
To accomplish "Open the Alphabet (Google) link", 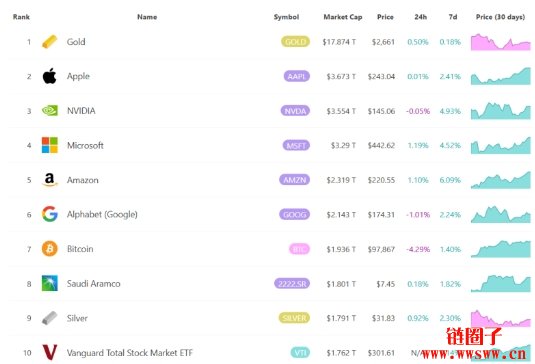I will point(102,215).
